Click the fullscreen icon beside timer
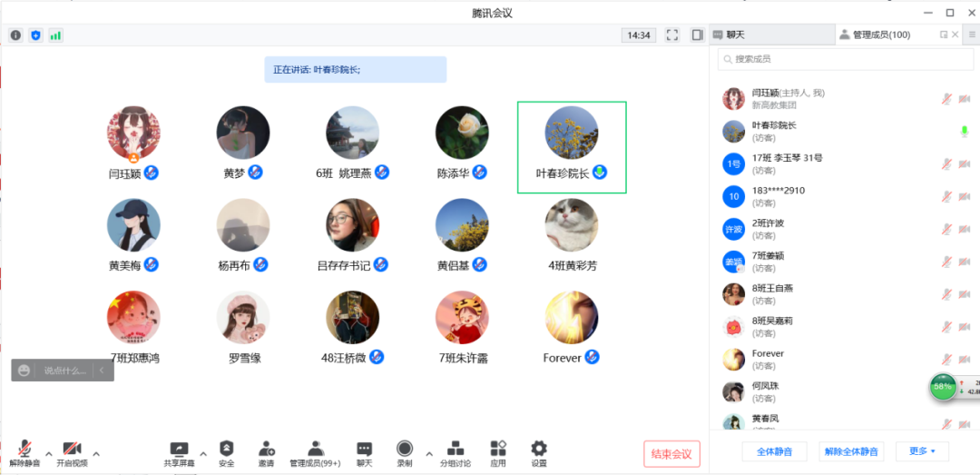 pos(672,35)
